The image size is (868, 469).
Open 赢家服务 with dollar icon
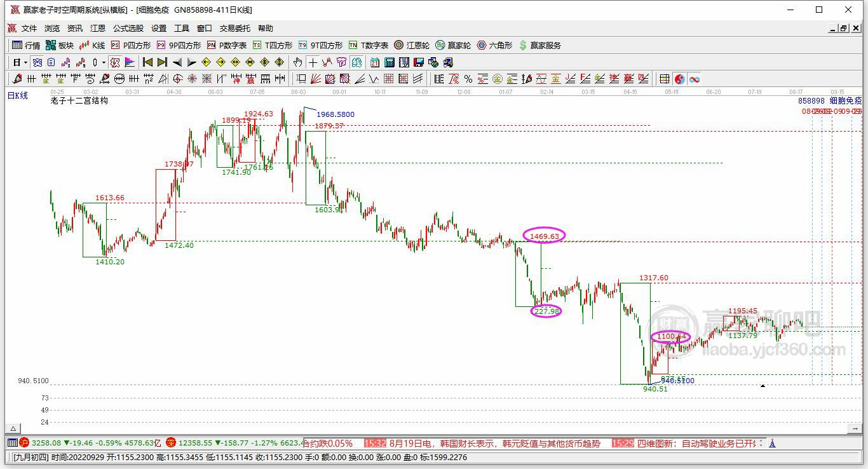(539, 45)
